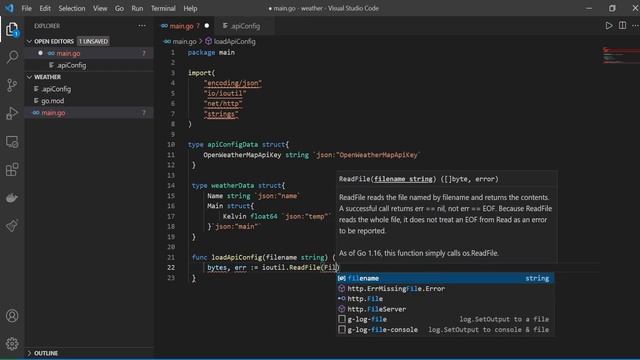Switch to the .apiConfig editor tab
Screen dimensions: 640x360
point(245,26)
